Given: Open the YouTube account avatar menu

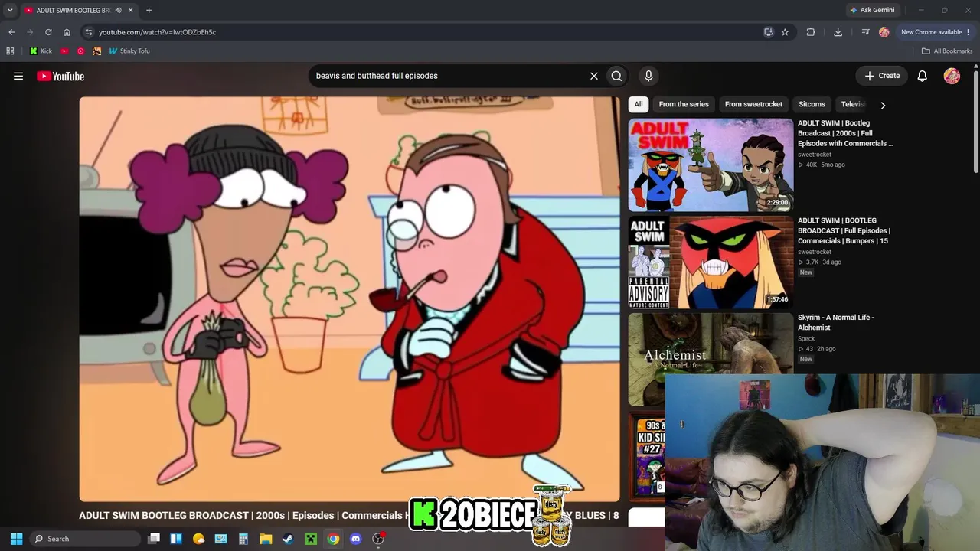Looking at the screenshot, I should click(x=952, y=76).
